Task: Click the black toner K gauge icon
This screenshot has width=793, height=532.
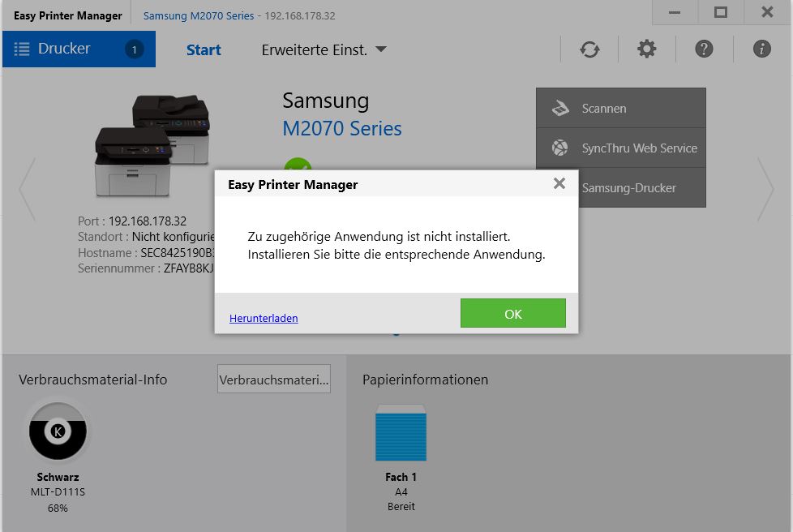Action: pyautogui.click(x=58, y=431)
